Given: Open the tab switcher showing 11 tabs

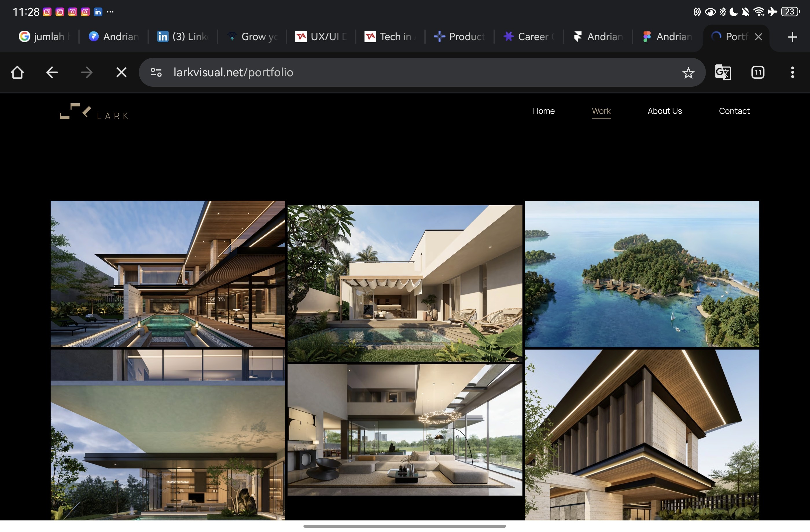Looking at the screenshot, I should tap(758, 72).
